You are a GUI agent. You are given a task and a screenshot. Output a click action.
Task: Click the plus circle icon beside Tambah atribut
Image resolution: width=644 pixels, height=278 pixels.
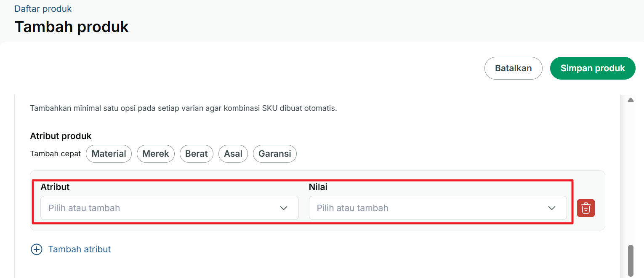coord(37,249)
